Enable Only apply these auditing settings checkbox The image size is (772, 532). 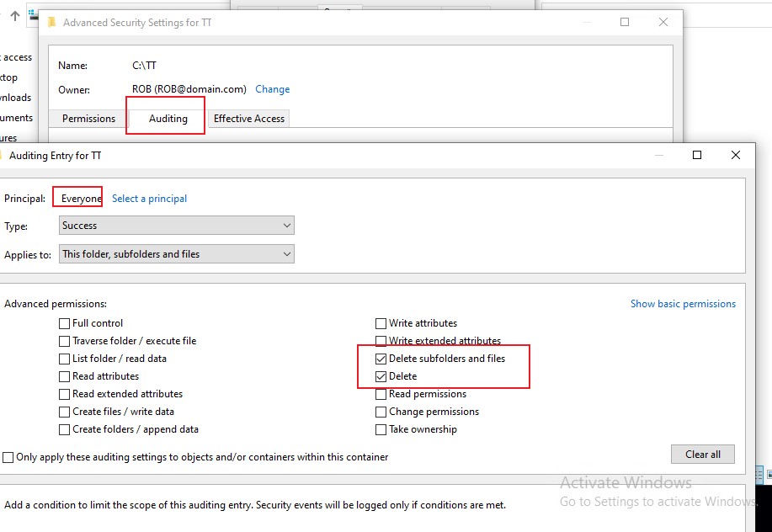click(8, 457)
